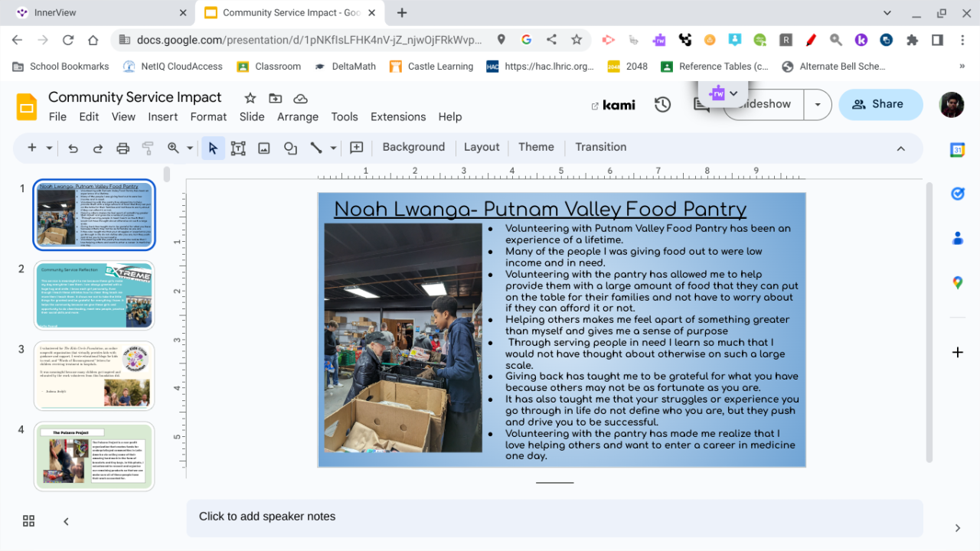Show the hidden side panel arrow

(958, 528)
